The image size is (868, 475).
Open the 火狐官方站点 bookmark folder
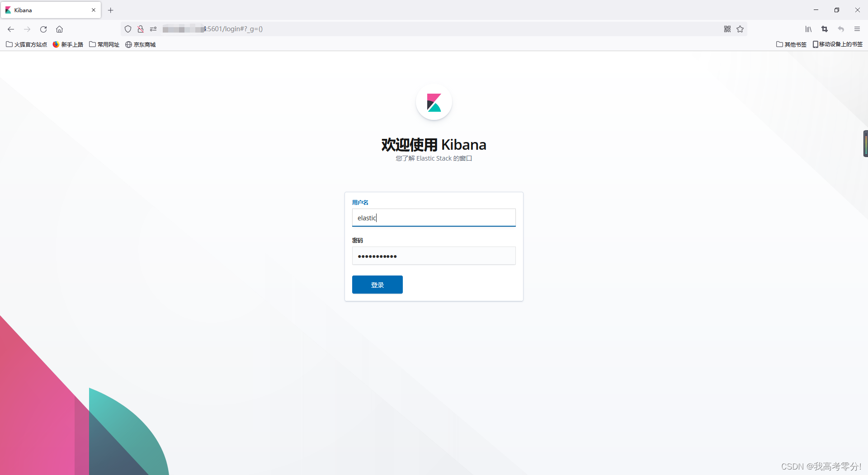click(x=27, y=44)
